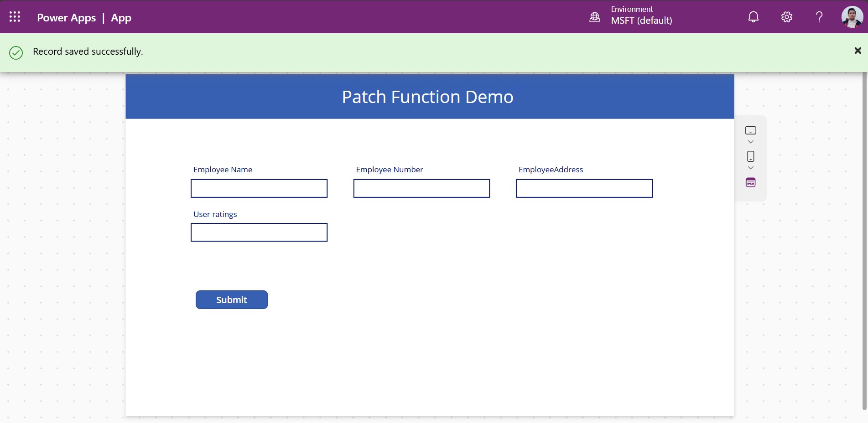Click the Employee Name label
Viewport: 868px width, 423px height.
(x=223, y=170)
